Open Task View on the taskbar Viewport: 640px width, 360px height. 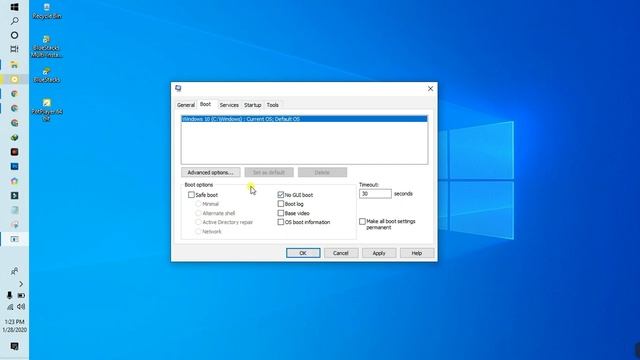[14, 49]
